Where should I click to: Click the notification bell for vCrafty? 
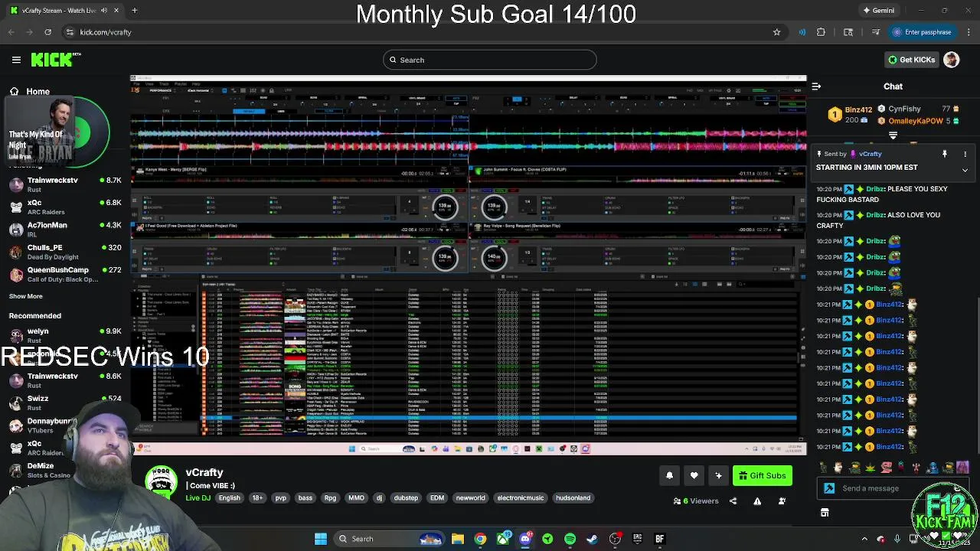pyautogui.click(x=669, y=475)
